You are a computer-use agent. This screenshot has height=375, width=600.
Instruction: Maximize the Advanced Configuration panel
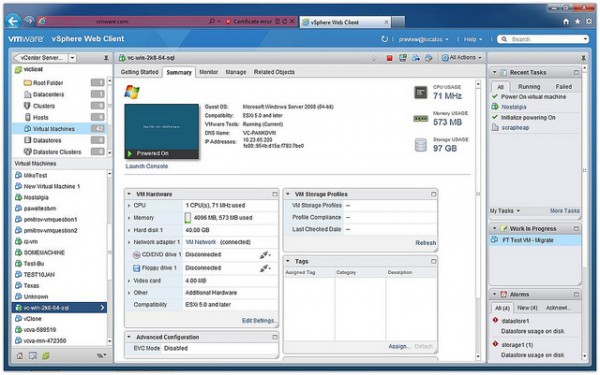point(275,337)
